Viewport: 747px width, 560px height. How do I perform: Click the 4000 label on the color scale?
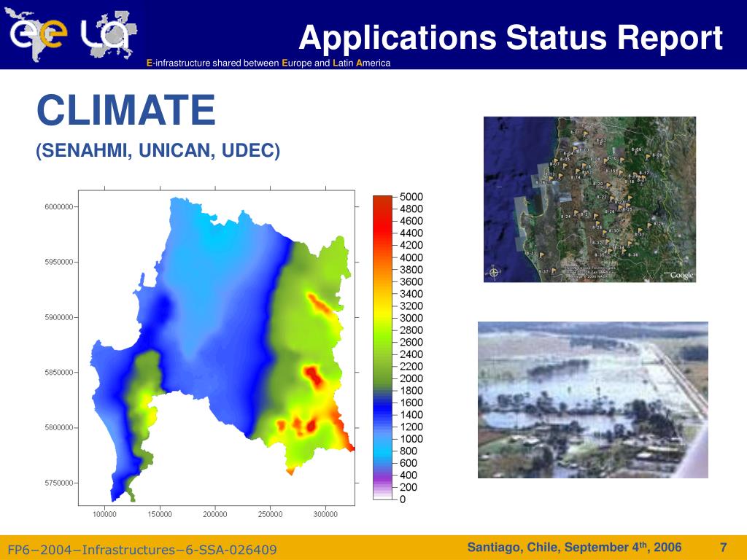(x=411, y=257)
